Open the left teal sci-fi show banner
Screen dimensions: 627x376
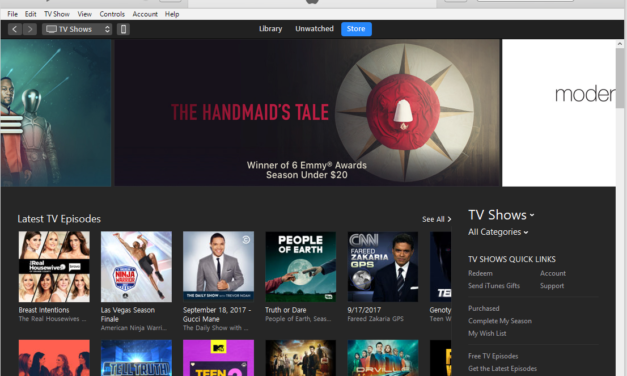(56, 113)
